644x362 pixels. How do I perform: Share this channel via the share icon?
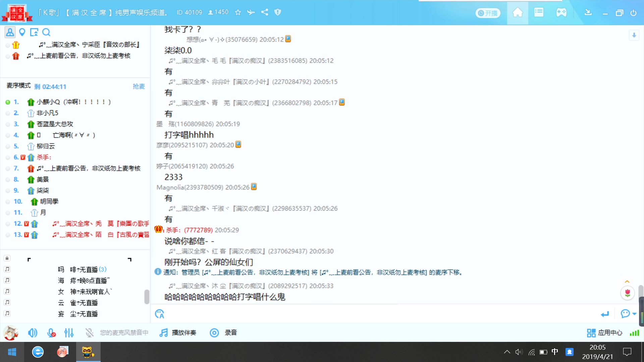coord(265,12)
